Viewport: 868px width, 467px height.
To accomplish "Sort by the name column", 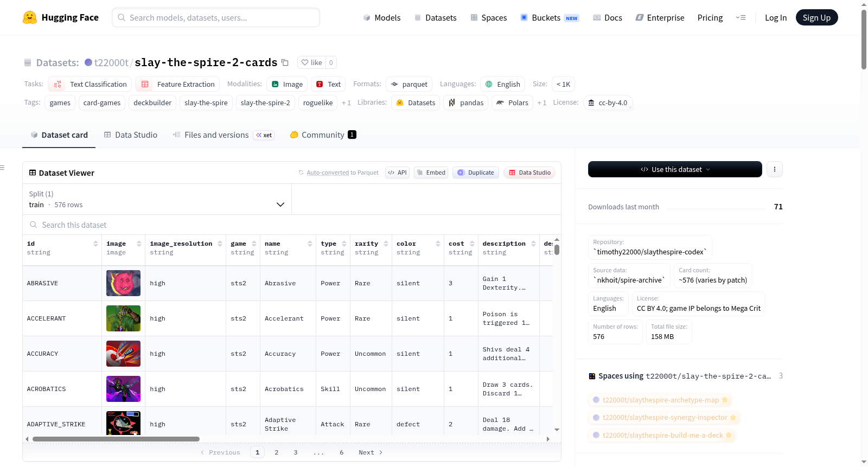I will (x=310, y=244).
